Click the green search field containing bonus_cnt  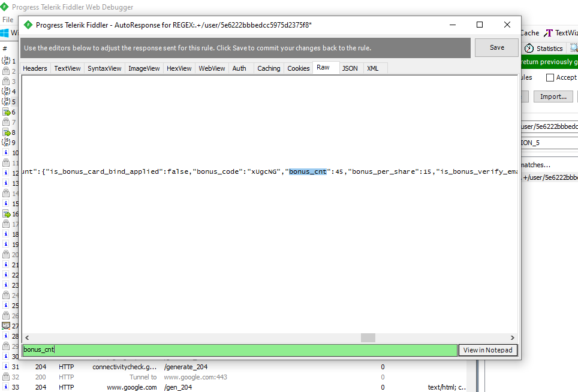240,350
